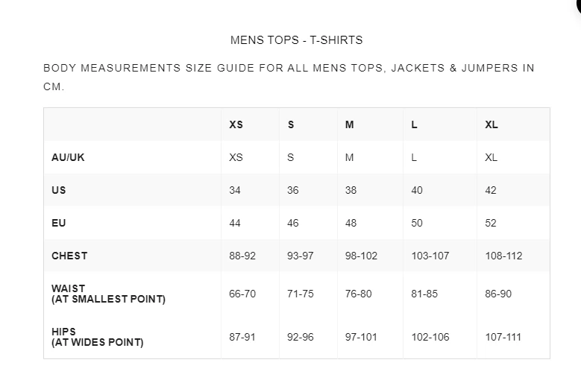
Task: Select EU size 52 cell
Action: [490, 223]
